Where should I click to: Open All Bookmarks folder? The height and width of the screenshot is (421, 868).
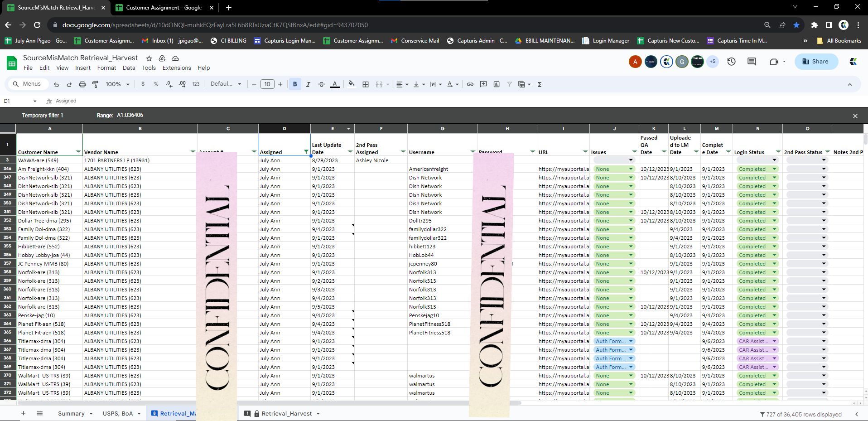(839, 41)
